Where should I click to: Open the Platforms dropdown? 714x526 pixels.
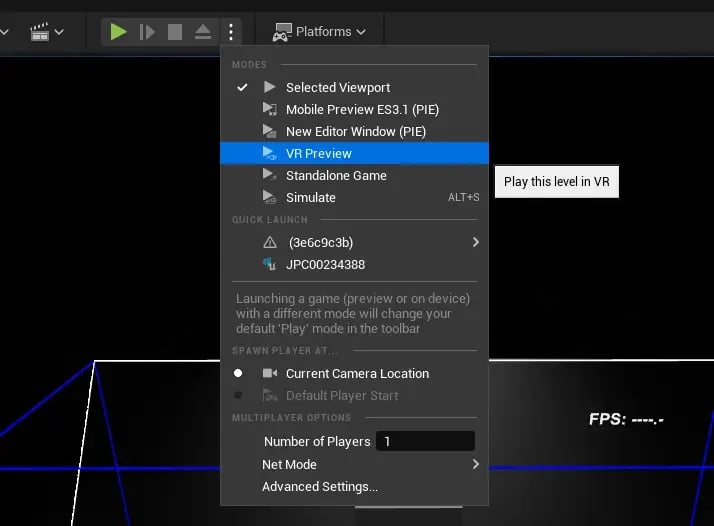(319, 32)
